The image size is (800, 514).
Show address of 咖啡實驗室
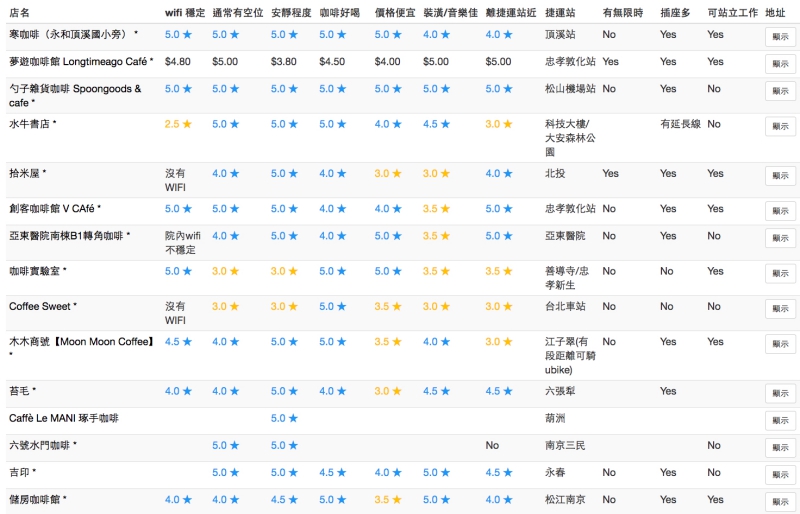[780, 273]
